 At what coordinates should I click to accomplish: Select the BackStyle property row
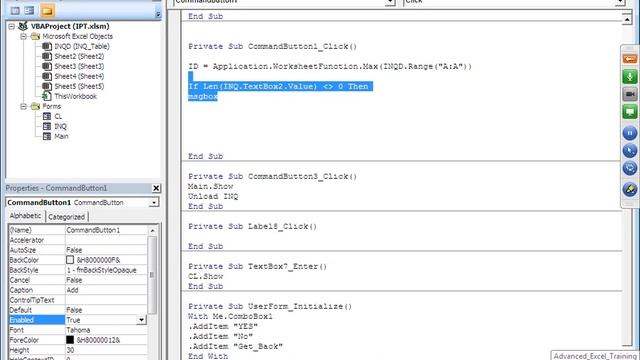[78, 270]
